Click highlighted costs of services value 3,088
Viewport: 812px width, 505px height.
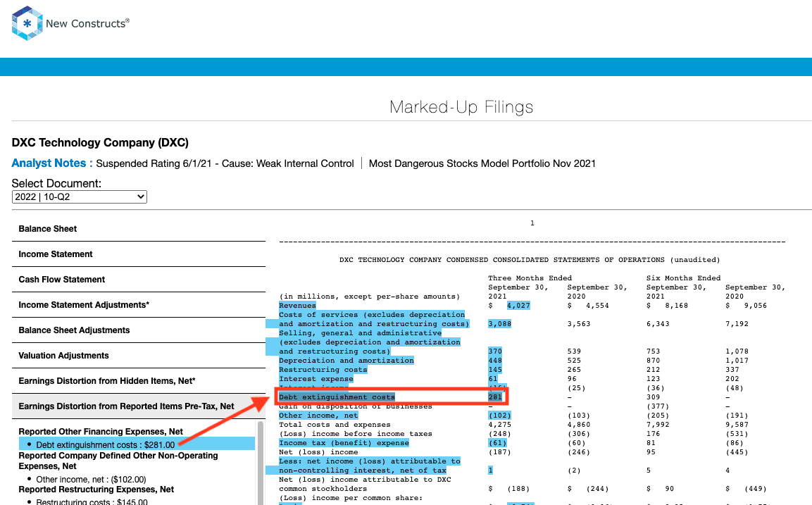(499, 324)
